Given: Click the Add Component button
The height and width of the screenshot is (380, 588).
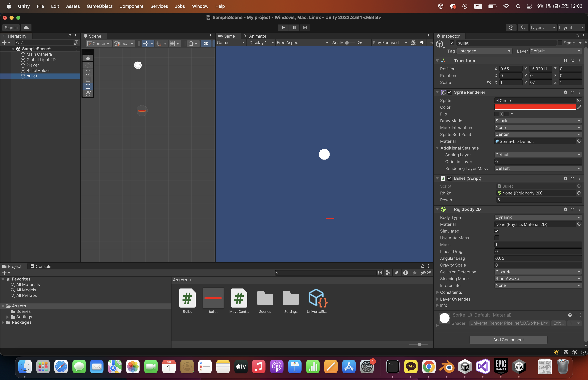Looking at the screenshot, I should (x=508, y=340).
